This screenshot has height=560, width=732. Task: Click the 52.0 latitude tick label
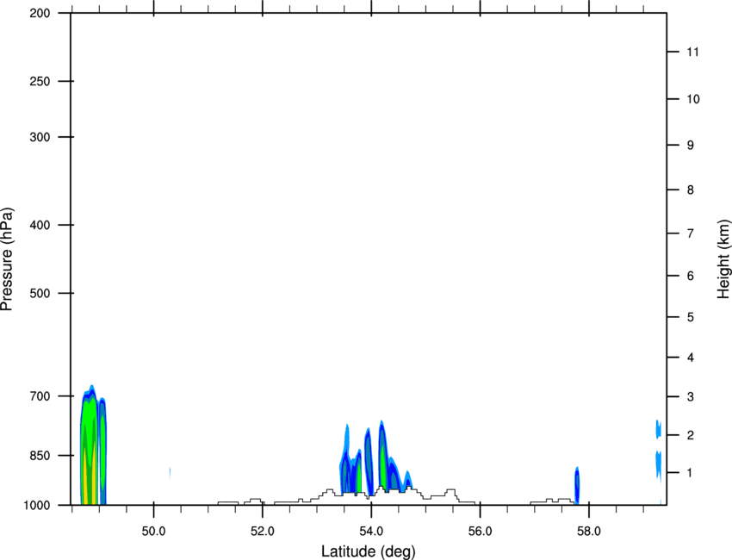point(263,532)
